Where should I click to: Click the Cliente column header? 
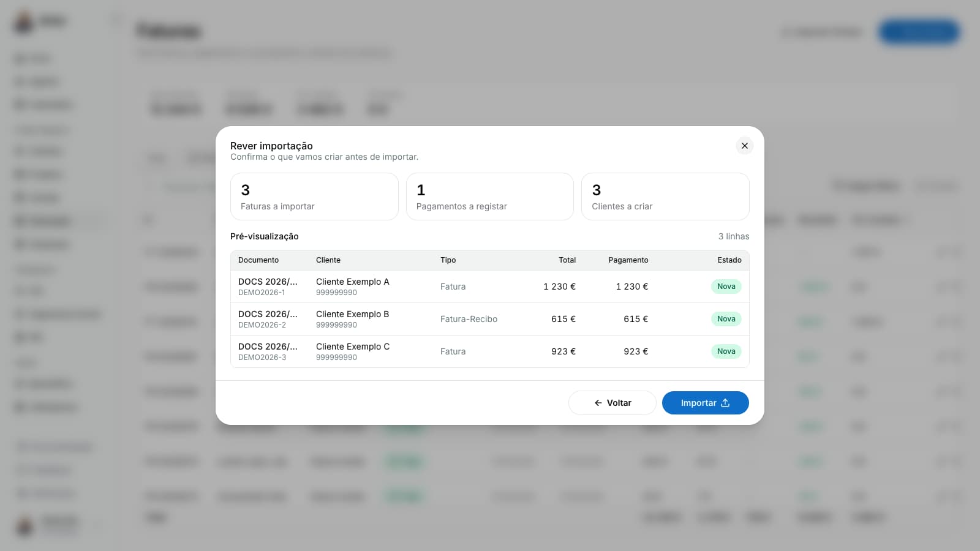tap(328, 260)
